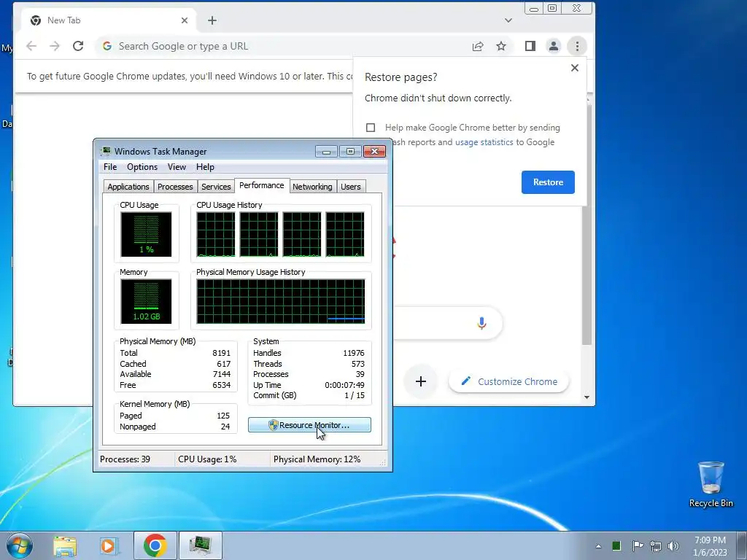Reload the page in Chrome

(x=78, y=46)
